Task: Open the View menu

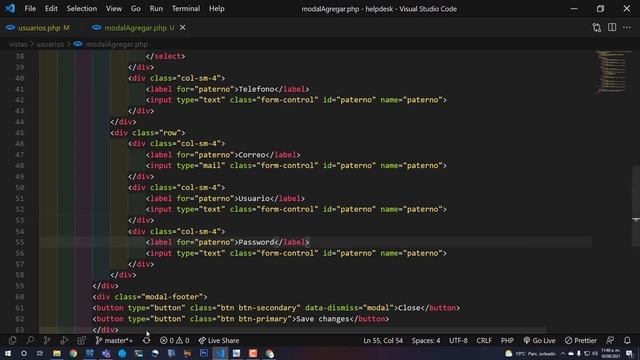Action: pyautogui.click(x=114, y=9)
